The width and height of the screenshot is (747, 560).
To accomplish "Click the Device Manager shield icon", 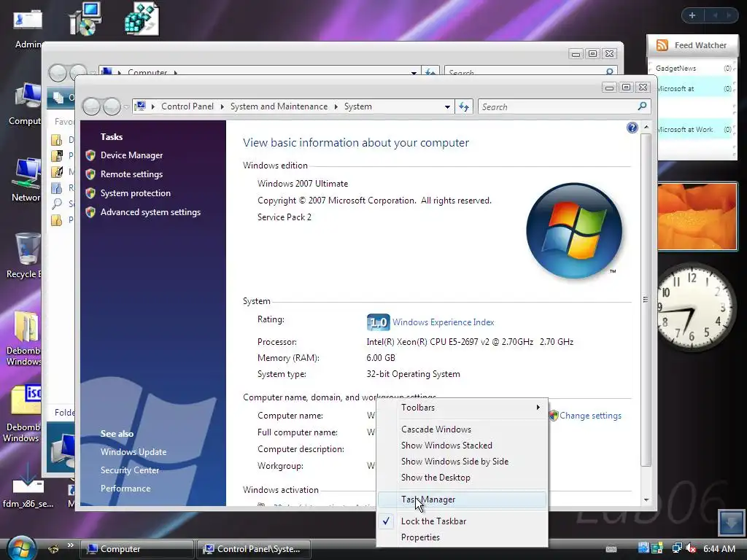I will pos(90,155).
